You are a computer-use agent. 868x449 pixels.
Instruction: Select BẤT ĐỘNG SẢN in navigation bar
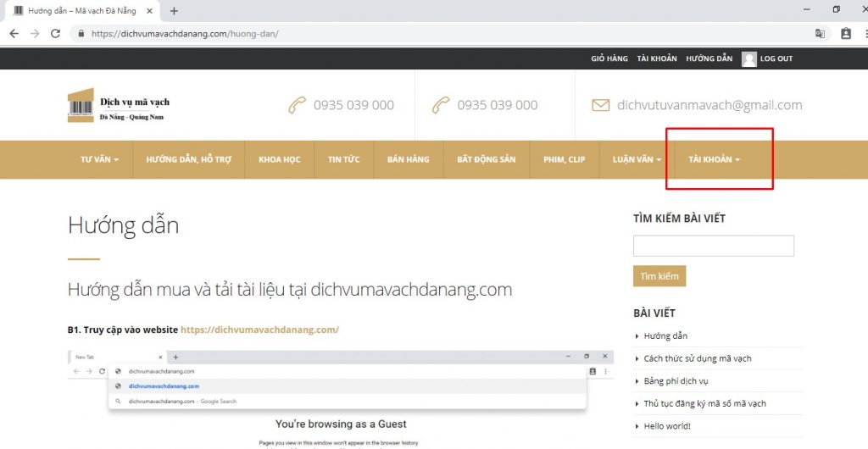(x=487, y=159)
